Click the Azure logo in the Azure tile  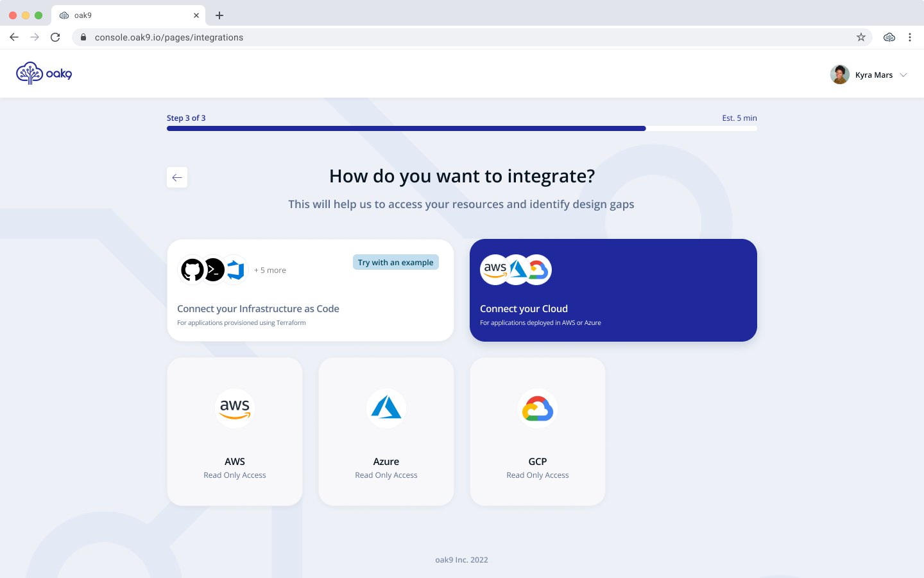coord(386,408)
